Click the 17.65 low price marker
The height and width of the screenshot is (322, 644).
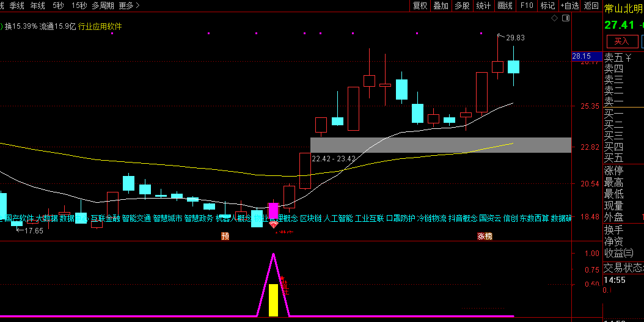(x=33, y=230)
